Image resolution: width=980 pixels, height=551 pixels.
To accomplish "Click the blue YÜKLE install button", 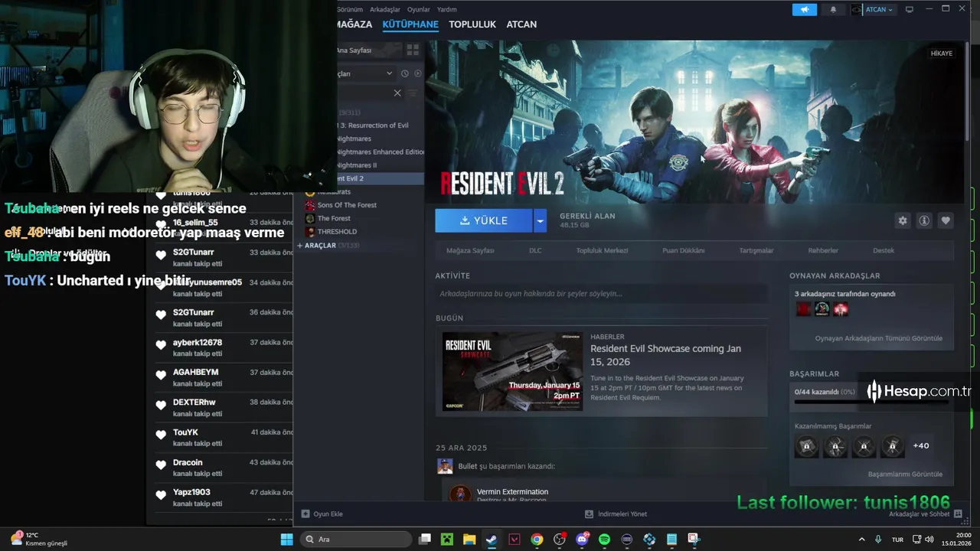I will coord(484,220).
